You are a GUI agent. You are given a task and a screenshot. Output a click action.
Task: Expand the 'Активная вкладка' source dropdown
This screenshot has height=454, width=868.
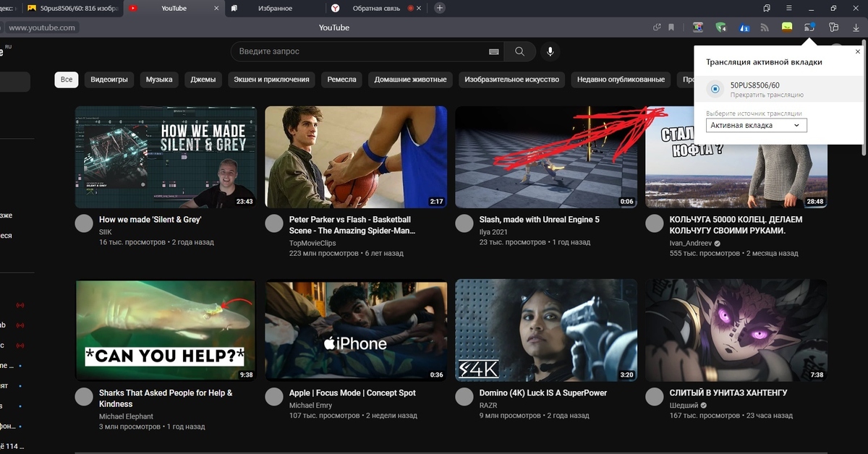[756, 125]
